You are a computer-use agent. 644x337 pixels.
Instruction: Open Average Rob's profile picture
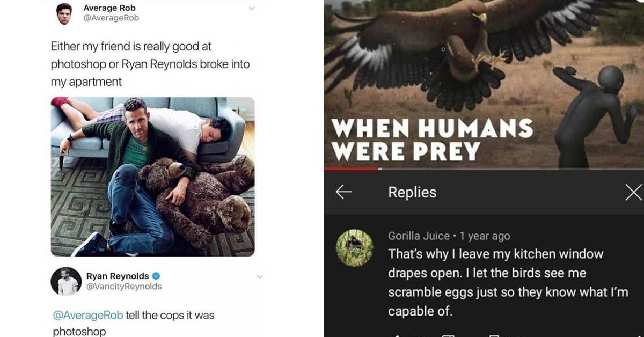tap(64, 13)
